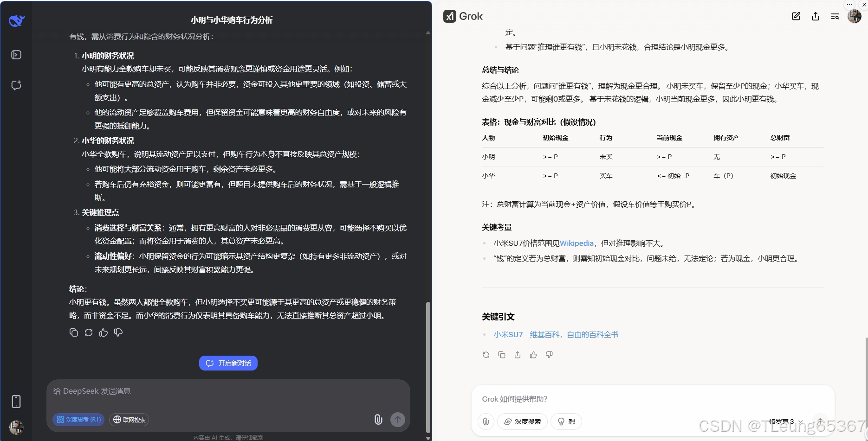Click the 关键引文 heading
This screenshot has width=868, height=441.
coord(498,317)
